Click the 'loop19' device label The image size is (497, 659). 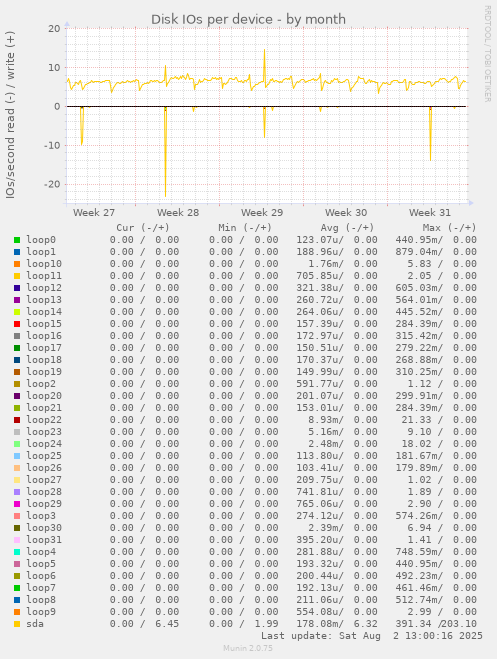point(44,372)
